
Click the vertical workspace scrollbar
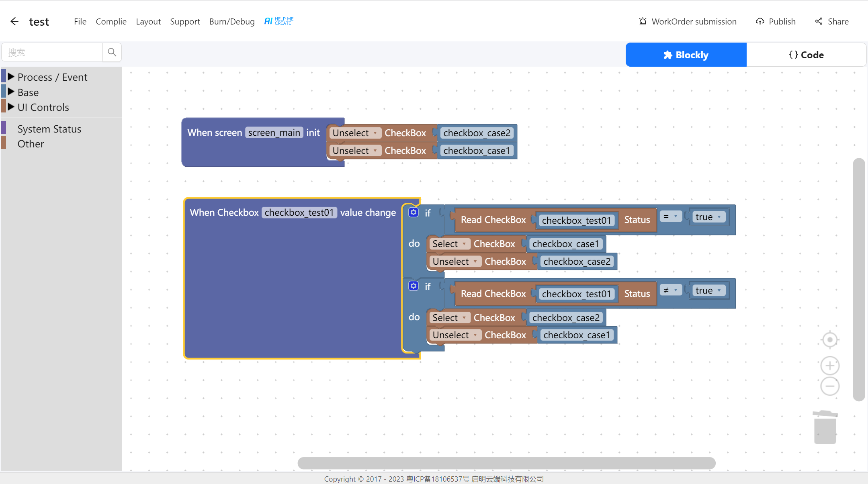tap(859, 280)
